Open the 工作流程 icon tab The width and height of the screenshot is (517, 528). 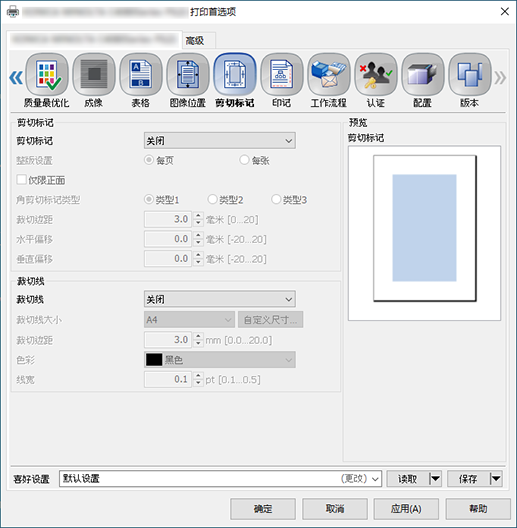[x=329, y=80]
